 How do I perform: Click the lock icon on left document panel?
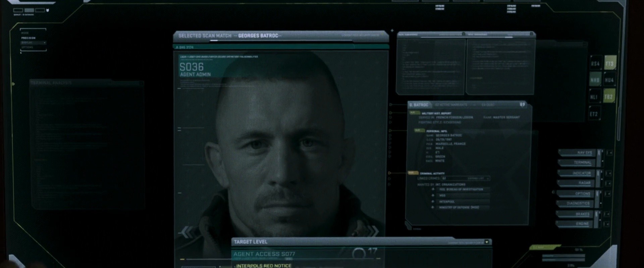[x=464, y=34]
